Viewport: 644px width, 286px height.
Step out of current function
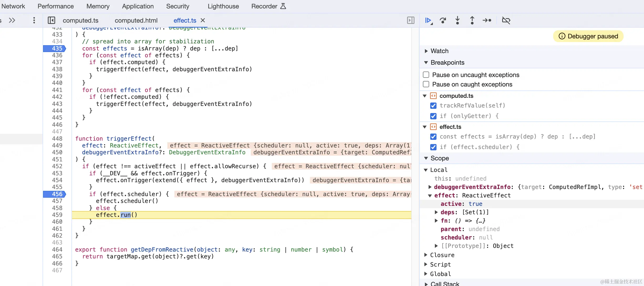pyautogui.click(x=472, y=21)
